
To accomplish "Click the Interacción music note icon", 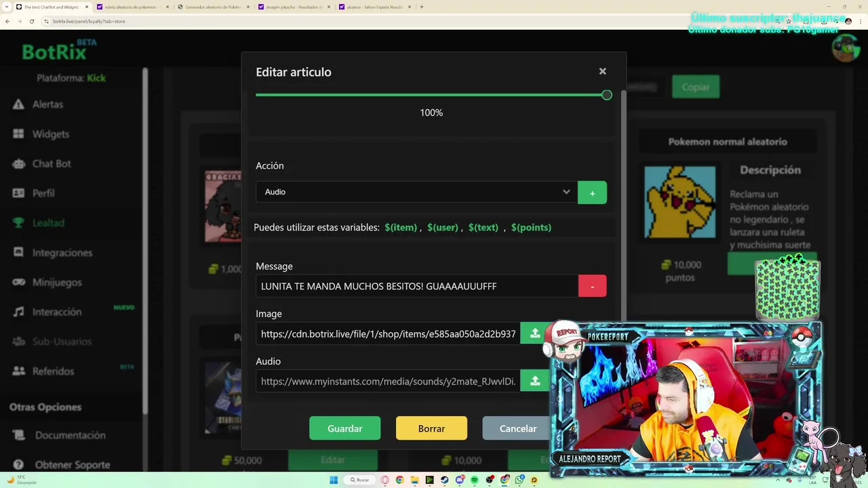I will click(18, 312).
